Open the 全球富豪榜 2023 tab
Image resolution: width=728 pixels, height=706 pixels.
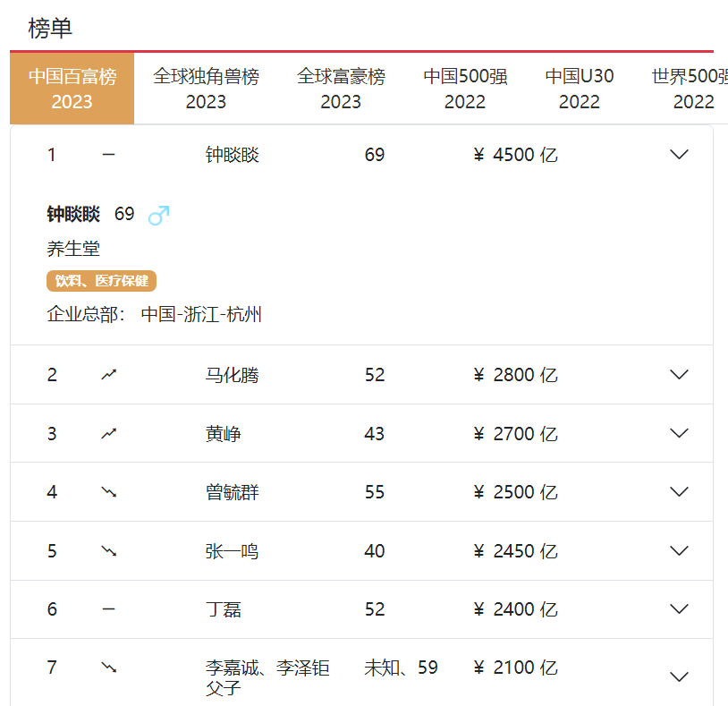341,89
